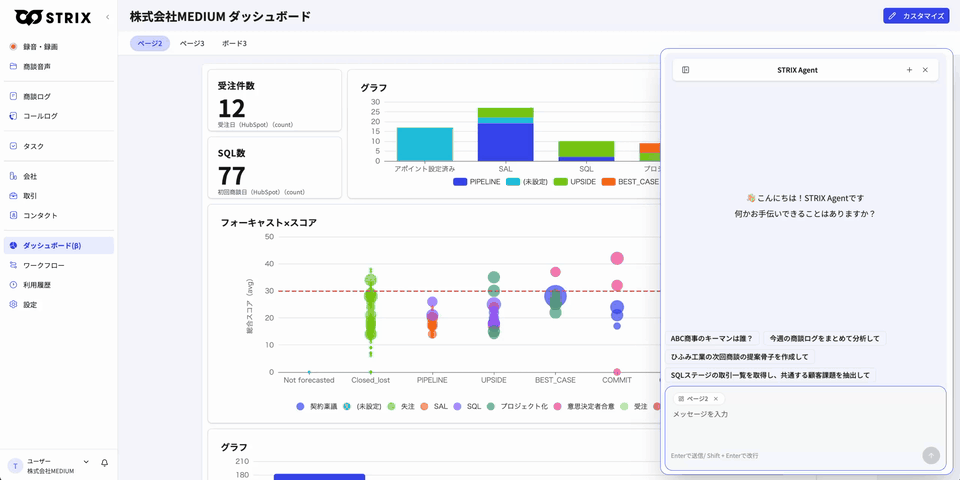The width and height of the screenshot is (960, 480).
Task: Toggle the BEST_CASE legend in the bar chart
Action: tap(630, 182)
